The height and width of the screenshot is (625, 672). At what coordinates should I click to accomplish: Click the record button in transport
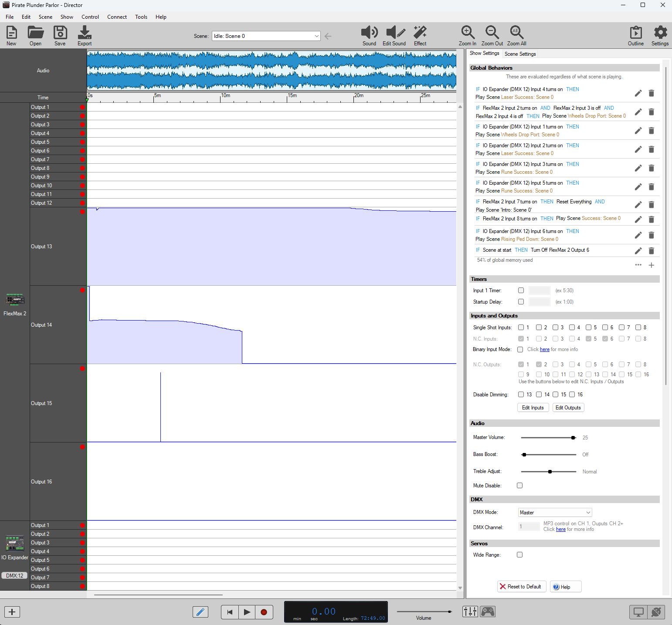pyautogui.click(x=264, y=612)
